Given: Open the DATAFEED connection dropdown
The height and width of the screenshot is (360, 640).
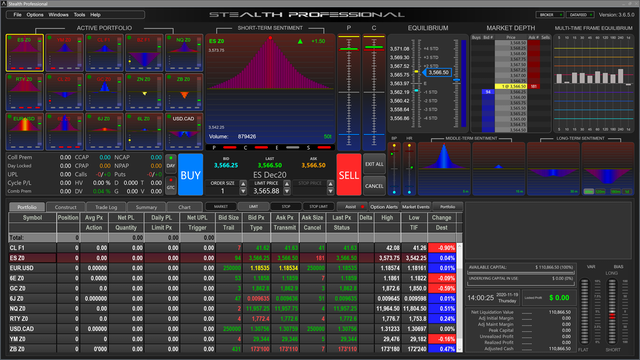Looking at the screenshot, I should coord(580,15).
